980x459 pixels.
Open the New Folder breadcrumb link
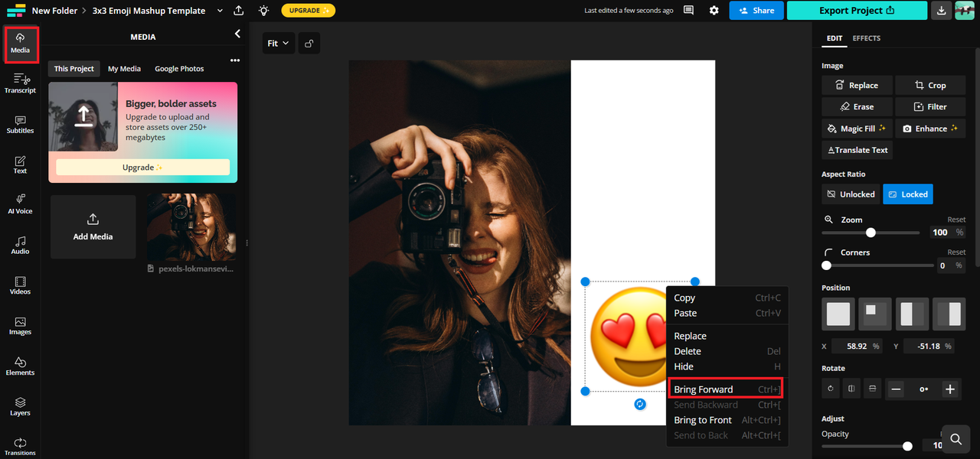54,11
